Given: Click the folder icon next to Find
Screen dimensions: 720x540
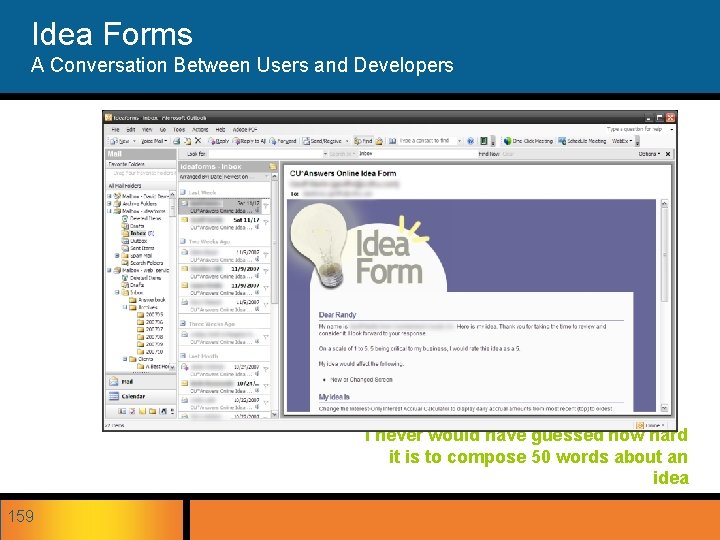Looking at the screenshot, I should pyautogui.click(x=379, y=141).
